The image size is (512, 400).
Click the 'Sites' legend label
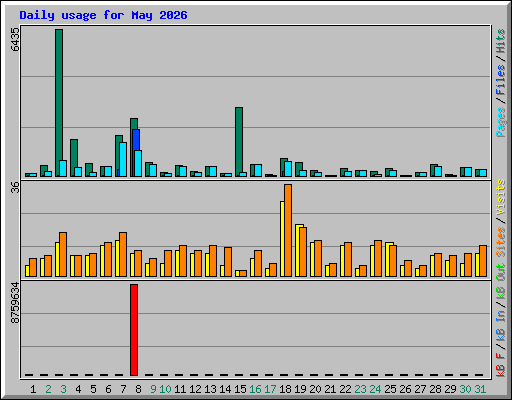click(501, 242)
